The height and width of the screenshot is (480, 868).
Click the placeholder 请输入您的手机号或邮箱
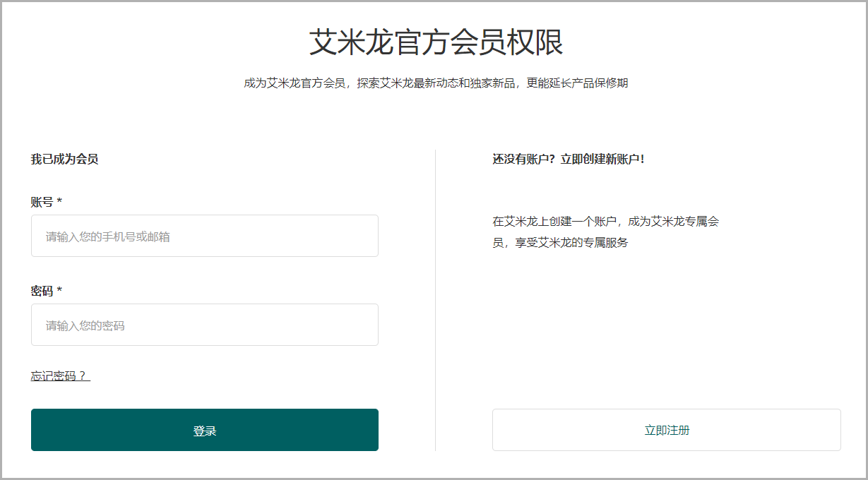pos(108,236)
